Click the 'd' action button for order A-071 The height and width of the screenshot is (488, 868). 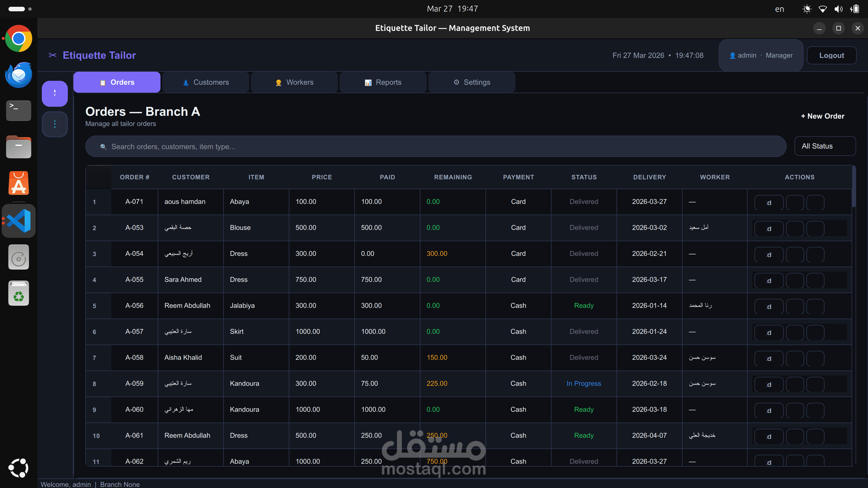(769, 202)
